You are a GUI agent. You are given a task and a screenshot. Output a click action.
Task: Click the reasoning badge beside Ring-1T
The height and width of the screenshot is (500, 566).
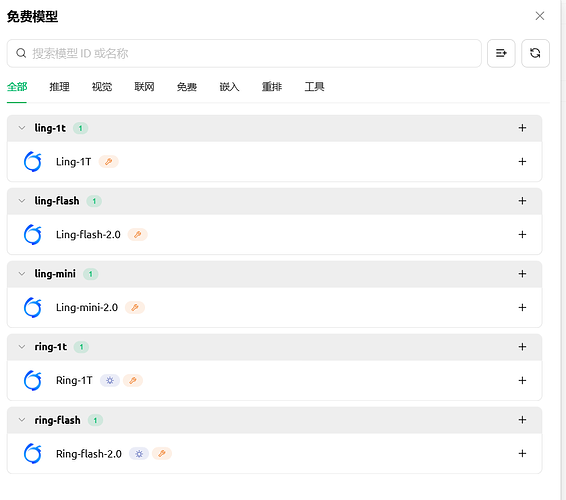coord(110,380)
